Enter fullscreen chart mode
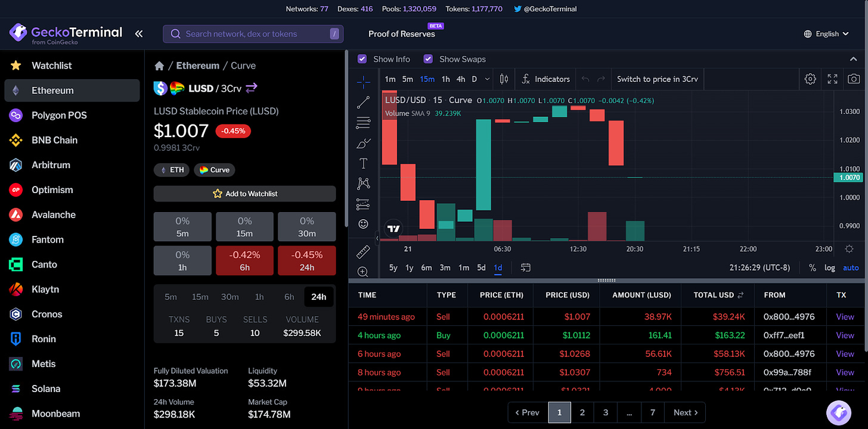Image resolution: width=868 pixels, height=429 pixels. pos(832,79)
